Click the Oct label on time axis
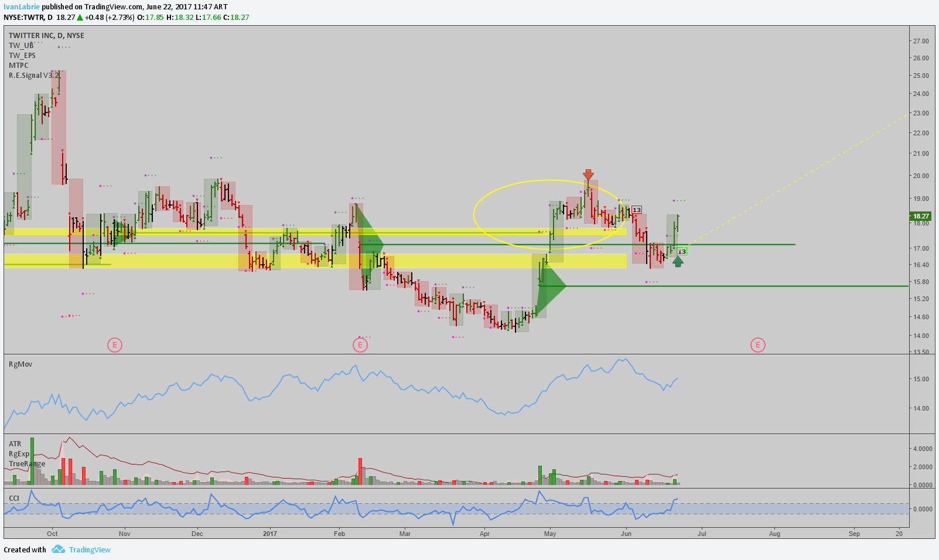This screenshot has width=939, height=560. (x=52, y=534)
